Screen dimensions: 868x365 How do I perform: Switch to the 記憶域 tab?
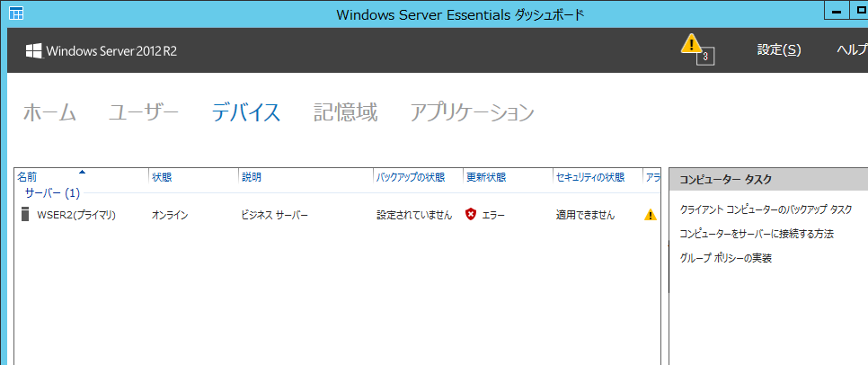pos(345,112)
